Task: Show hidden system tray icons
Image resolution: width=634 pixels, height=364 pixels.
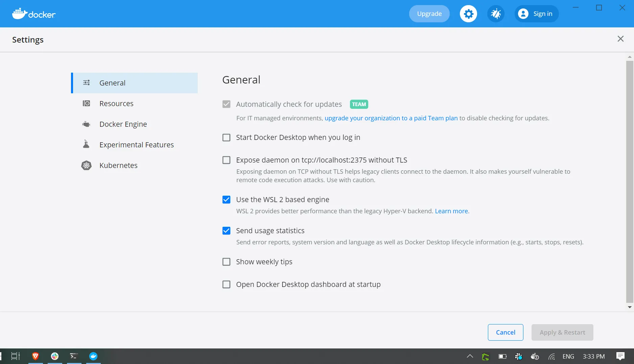Action: click(470, 356)
